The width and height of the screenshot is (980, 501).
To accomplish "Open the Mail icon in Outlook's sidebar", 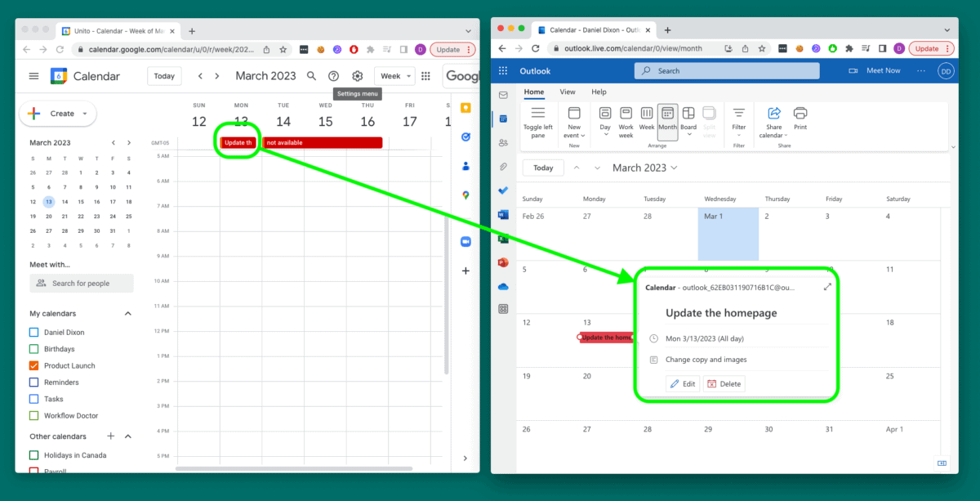I will (502, 96).
